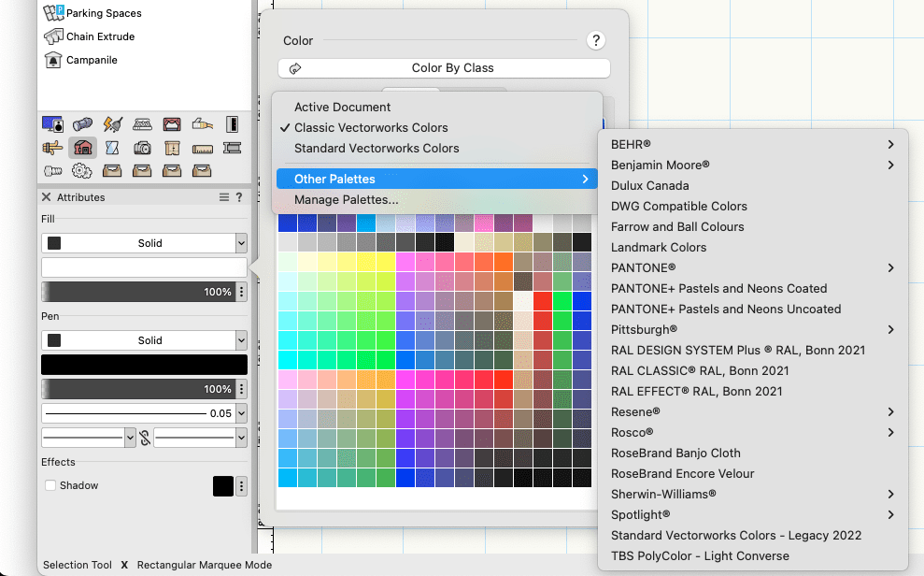Select RoseBrand Banjo Cloth palette
Image resolution: width=924 pixels, height=576 pixels.
pos(753,453)
